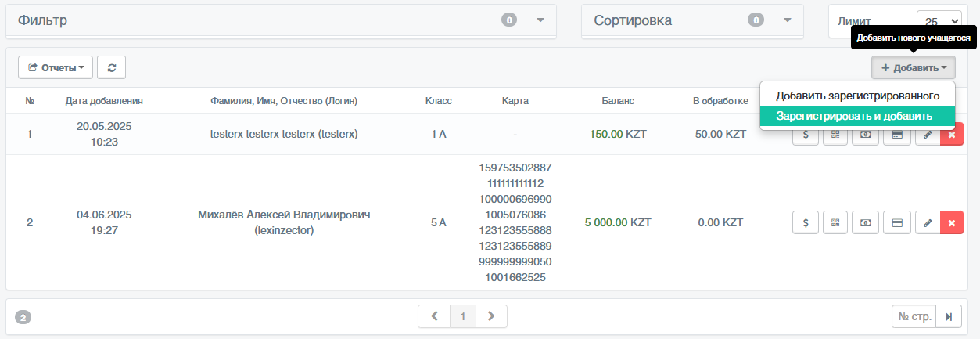
Task: Click the dollar icon in testerx row
Action: pyautogui.click(x=806, y=135)
